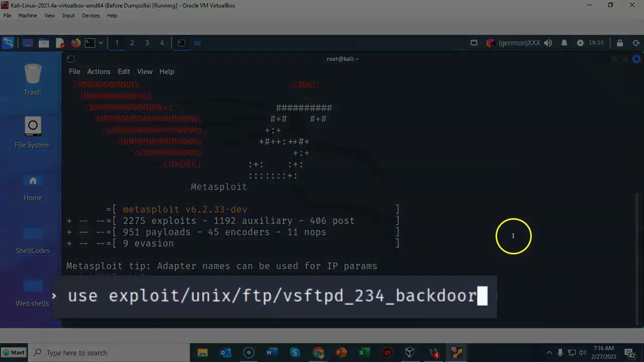Open Excel on Windows taskbar
Screen dimensions: 644x362
coord(364,352)
